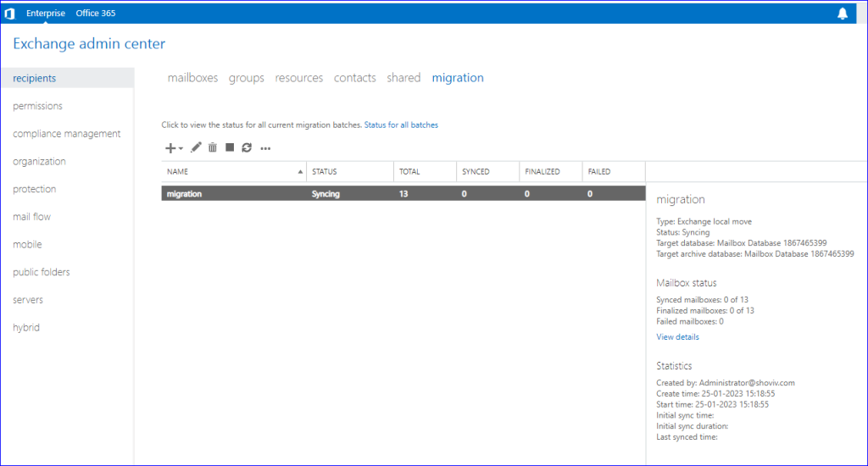Screen dimensions: 868x466
Task: Click the Type: Exchange local move text
Action: pos(704,221)
